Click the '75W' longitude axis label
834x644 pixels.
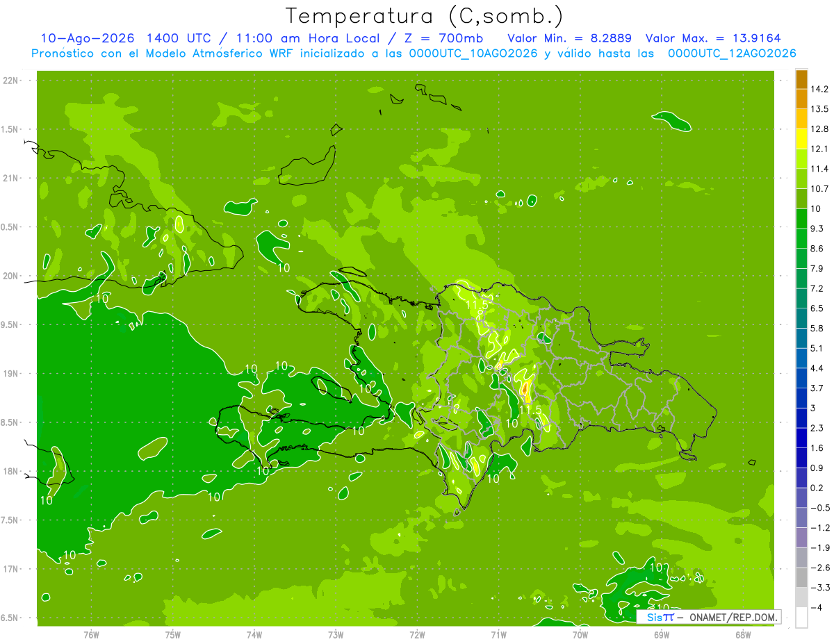point(173,635)
